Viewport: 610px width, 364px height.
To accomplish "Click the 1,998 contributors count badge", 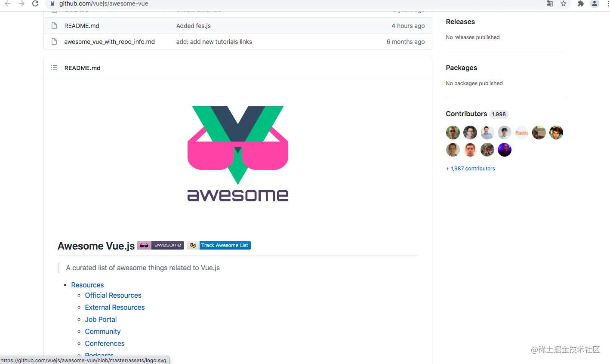I will [499, 114].
